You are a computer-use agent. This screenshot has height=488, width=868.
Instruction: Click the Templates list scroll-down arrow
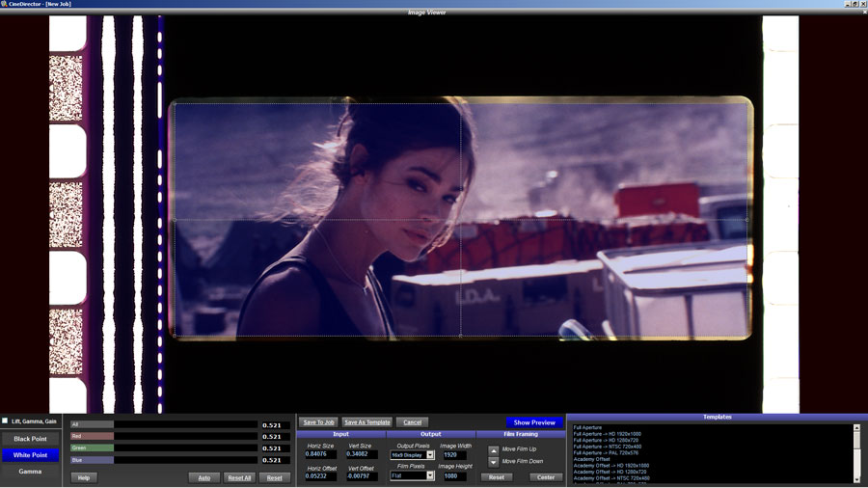click(x=856, y=479)
